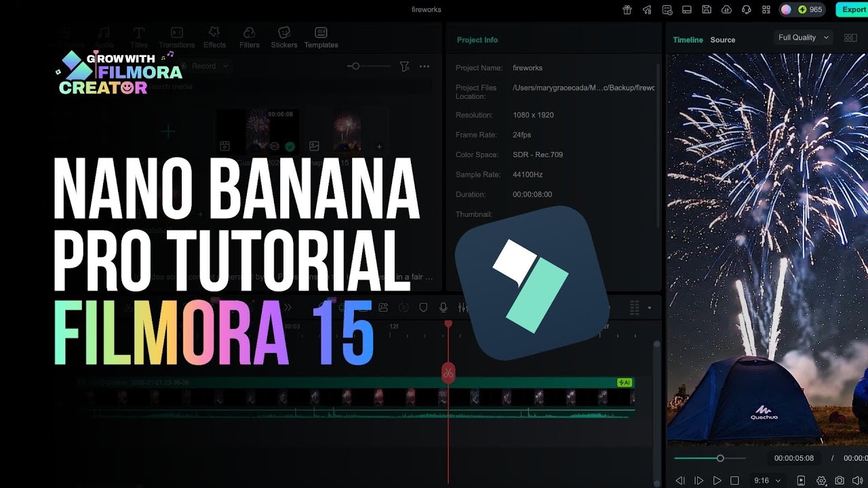The width and height of the screenshot is (868, 488).
Task: Take a snapshot with camera icon
Action: click(840, 481)
